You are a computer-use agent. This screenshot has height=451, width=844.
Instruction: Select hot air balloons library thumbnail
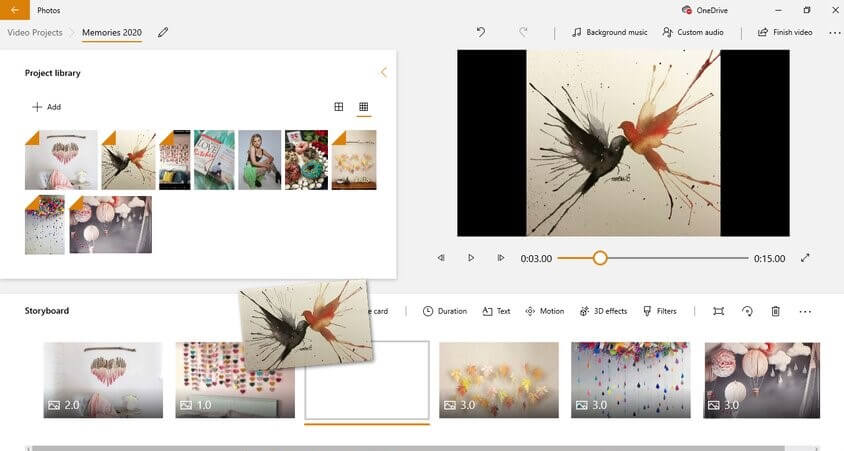tap(111, 224)
